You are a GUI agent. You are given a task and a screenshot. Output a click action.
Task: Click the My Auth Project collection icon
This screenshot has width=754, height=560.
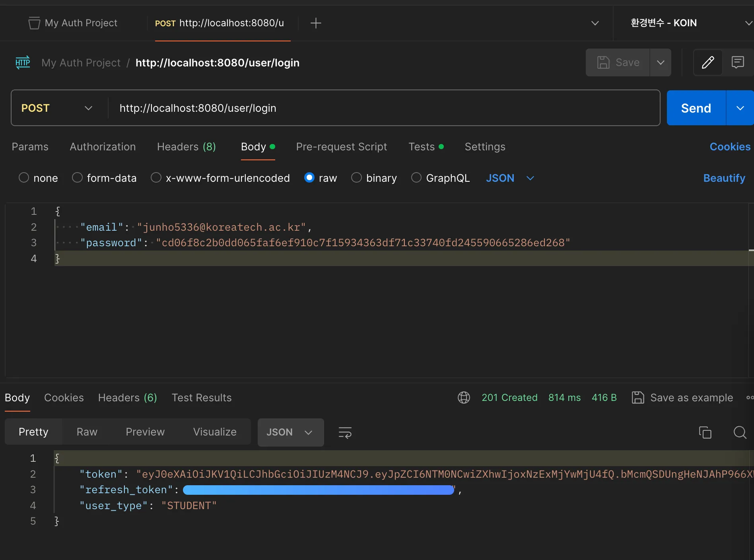(34, 23)
